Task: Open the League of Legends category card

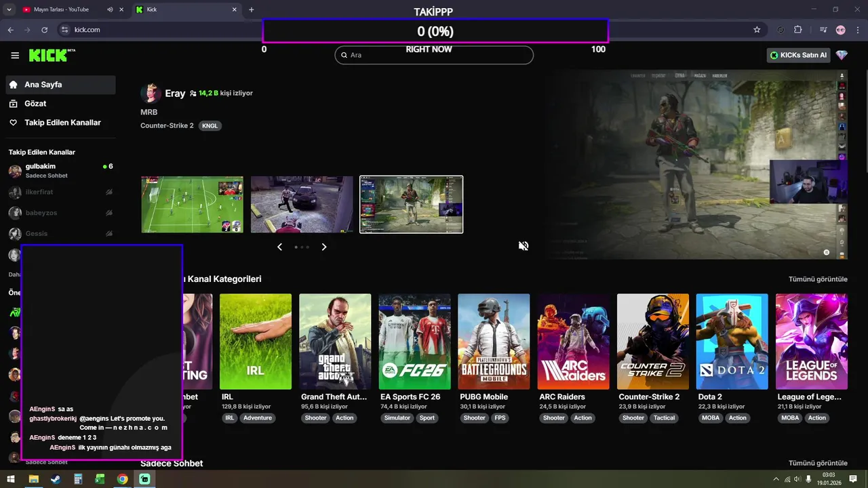Action: coord(812,342)
